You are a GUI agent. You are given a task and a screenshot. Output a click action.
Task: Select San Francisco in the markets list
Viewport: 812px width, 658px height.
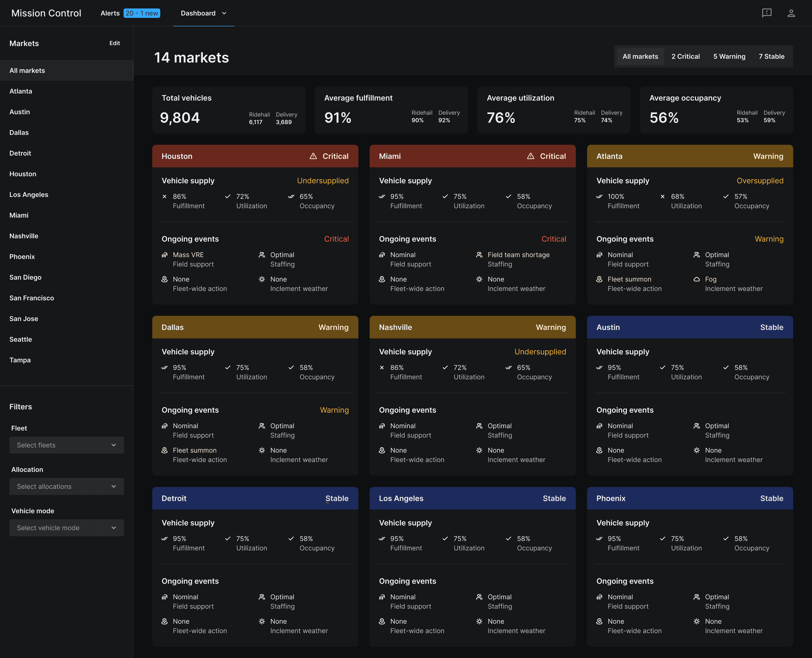(67, 298)
